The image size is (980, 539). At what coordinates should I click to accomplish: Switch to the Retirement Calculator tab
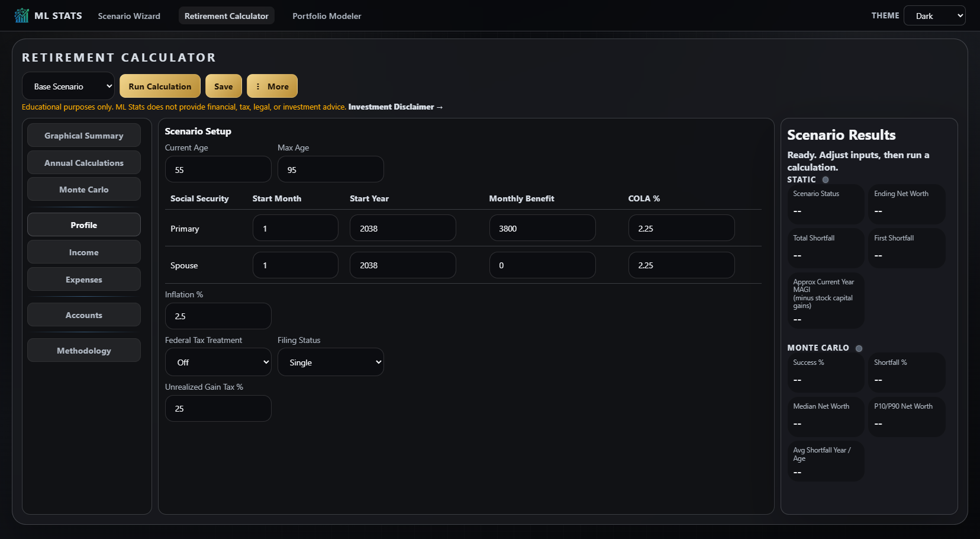pos(226,16)
